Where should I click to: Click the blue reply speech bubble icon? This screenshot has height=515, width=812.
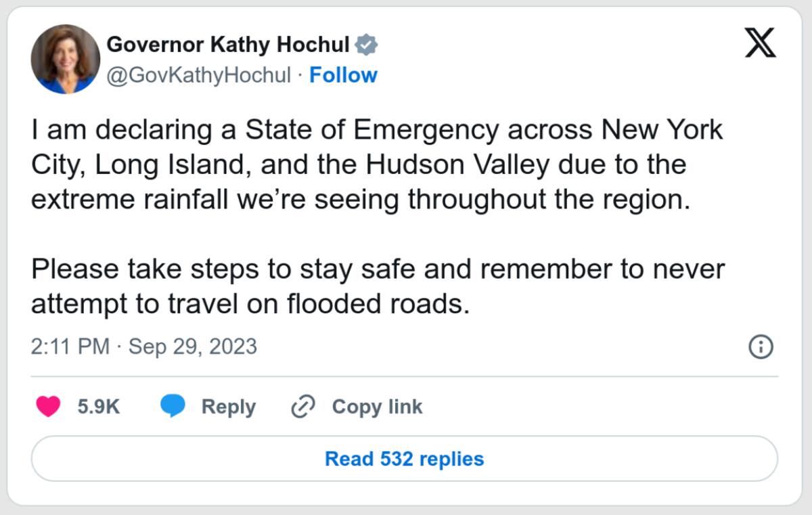click(173, 407)
